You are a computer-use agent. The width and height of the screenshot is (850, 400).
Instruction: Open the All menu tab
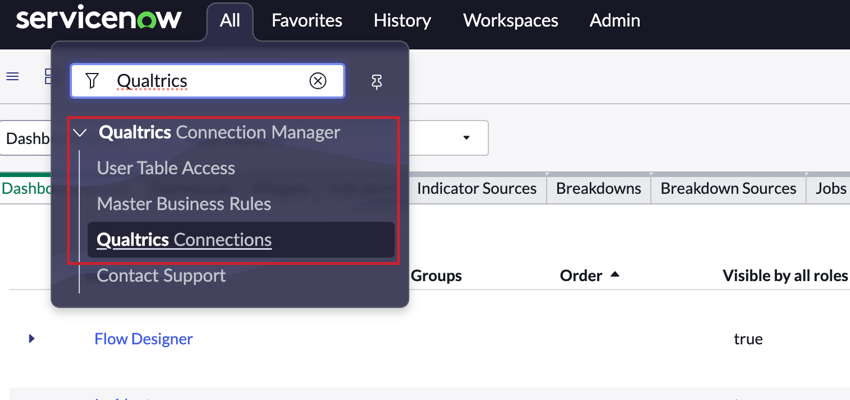click(x=230, y=21)
